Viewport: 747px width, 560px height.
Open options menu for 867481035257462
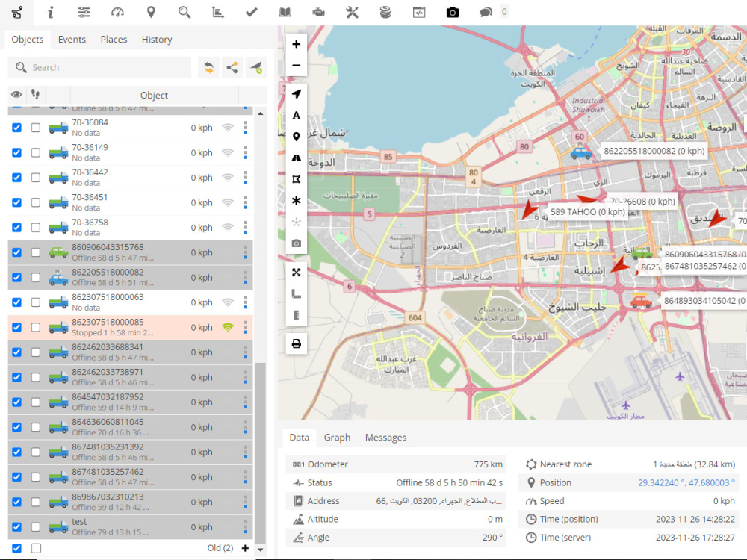coord(245,477)
